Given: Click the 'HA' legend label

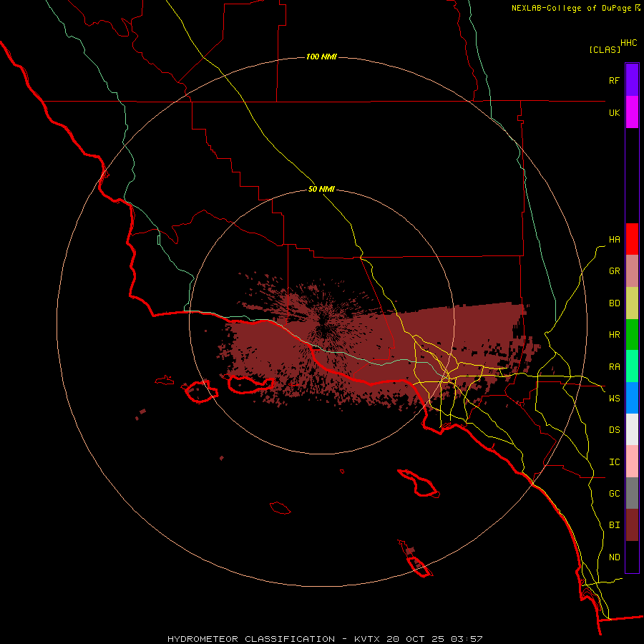Looking at the screenshot, I should tap(614, 240).
